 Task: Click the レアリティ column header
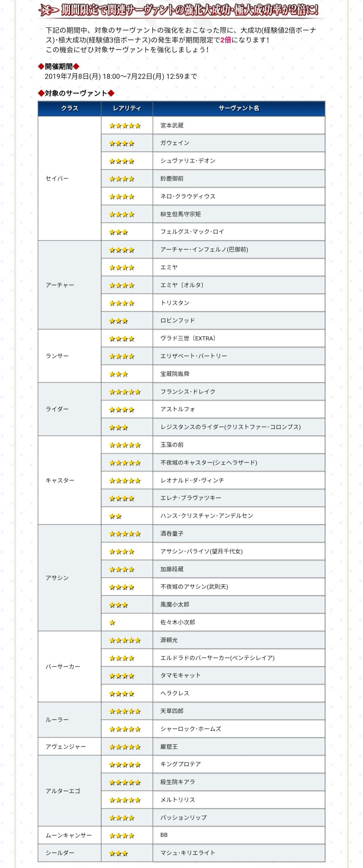tap(127, 108)
